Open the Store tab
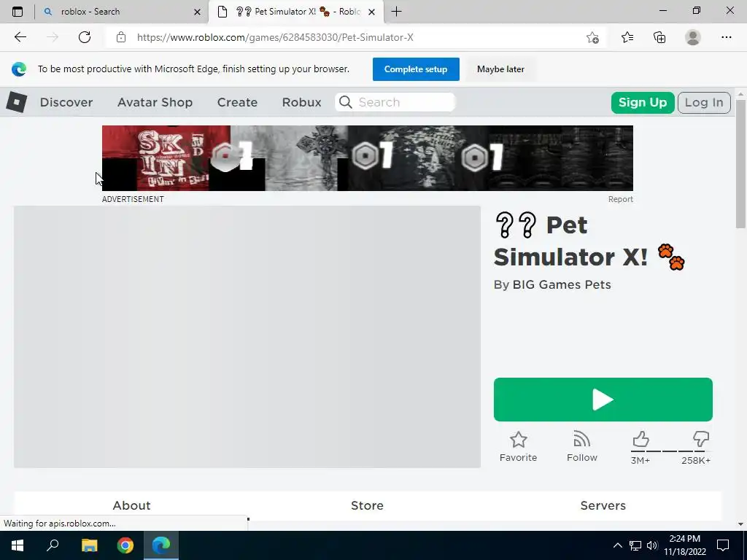The height and width of the screenshot is (560, 747). [368, 506]
